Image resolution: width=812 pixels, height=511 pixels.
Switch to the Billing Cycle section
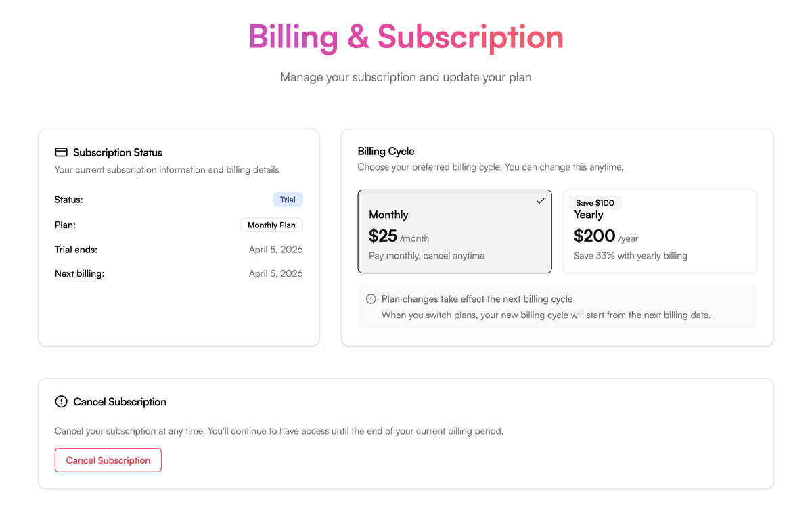point(386,151)
